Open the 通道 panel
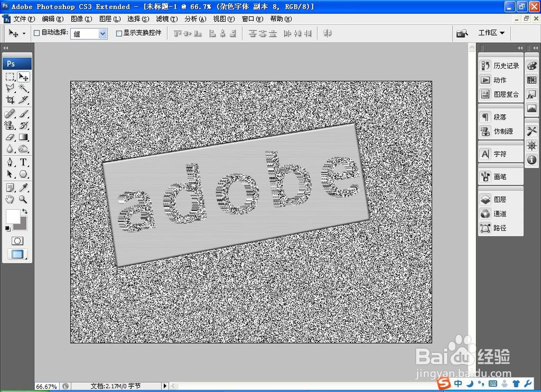 (500, 214)
